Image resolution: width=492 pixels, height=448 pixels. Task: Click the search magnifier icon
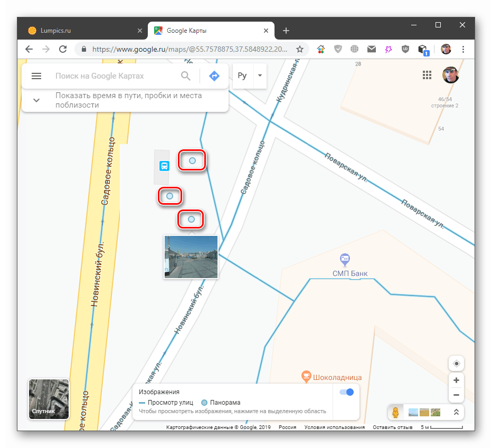[186, 75]
